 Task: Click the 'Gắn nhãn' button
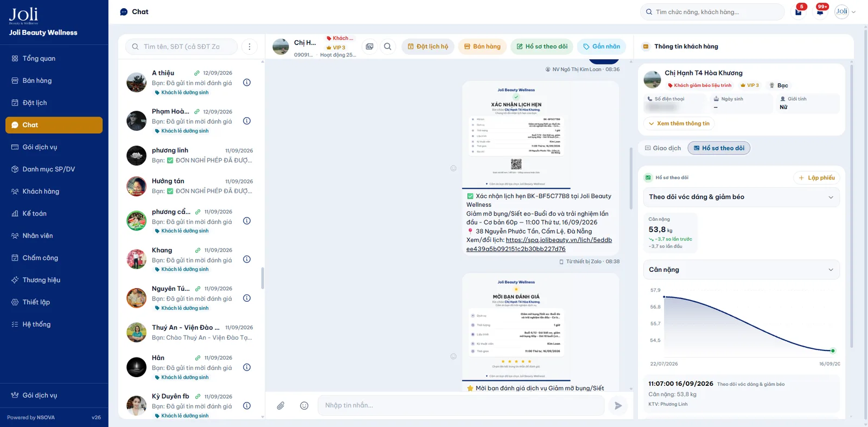pos(602,47)
